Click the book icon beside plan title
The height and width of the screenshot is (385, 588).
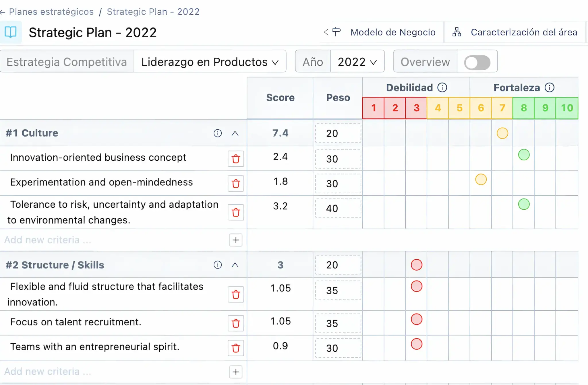pyautogui.click(x=11, y=32)
